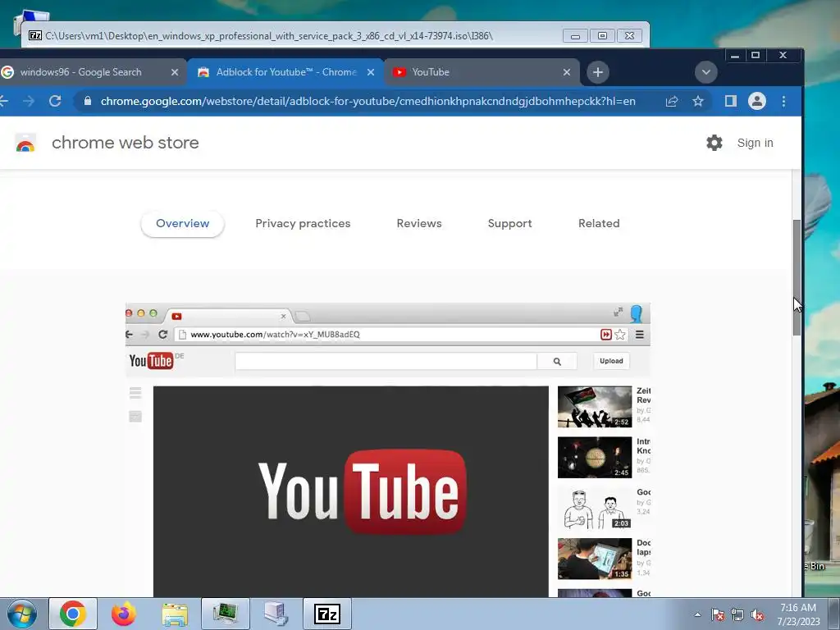Open Chrome three-dot menu
The width and height of the screenshot is (840, 630).
(783, 101)
